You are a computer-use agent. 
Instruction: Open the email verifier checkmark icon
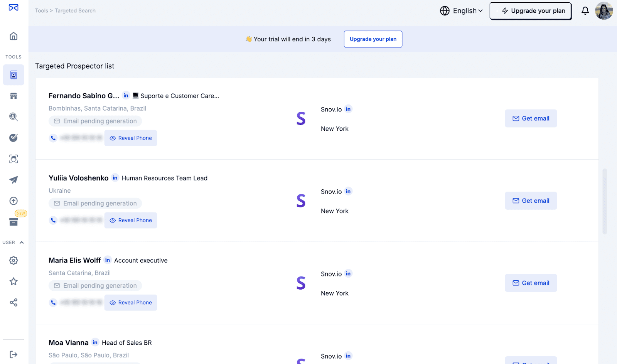pyautogui.click(x=13, y=138)
